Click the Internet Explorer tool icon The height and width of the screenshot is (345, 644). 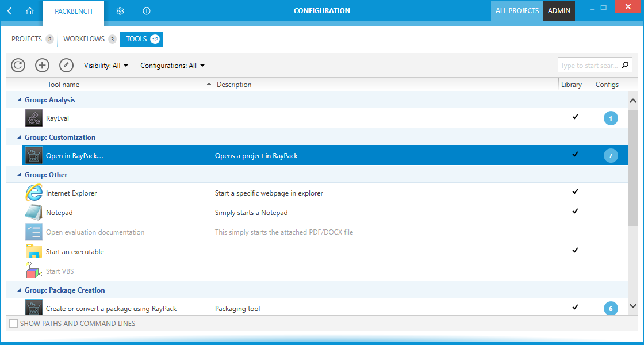(x=34, y=192)
